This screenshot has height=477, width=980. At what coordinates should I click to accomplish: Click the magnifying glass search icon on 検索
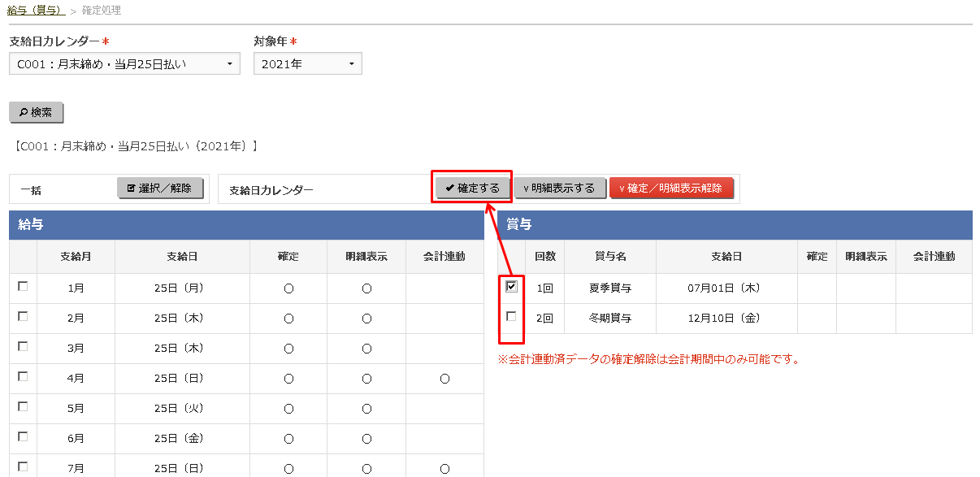pos(23,113)
